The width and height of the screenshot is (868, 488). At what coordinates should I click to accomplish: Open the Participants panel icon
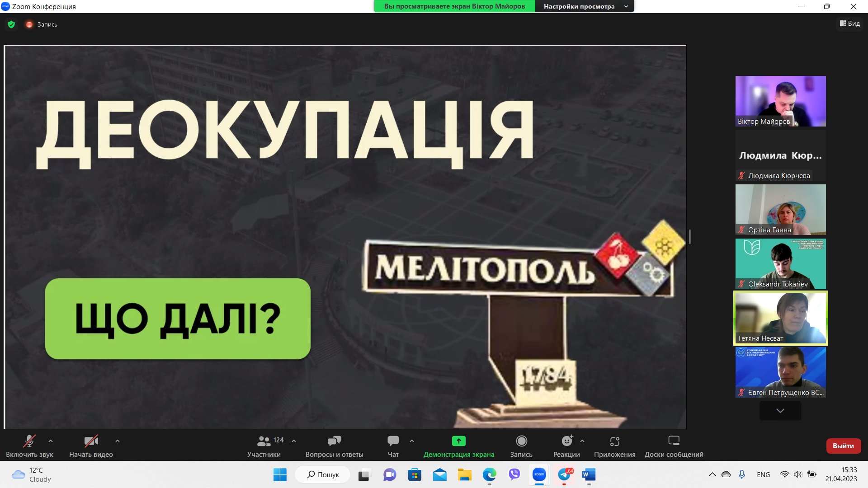(264, 441)
